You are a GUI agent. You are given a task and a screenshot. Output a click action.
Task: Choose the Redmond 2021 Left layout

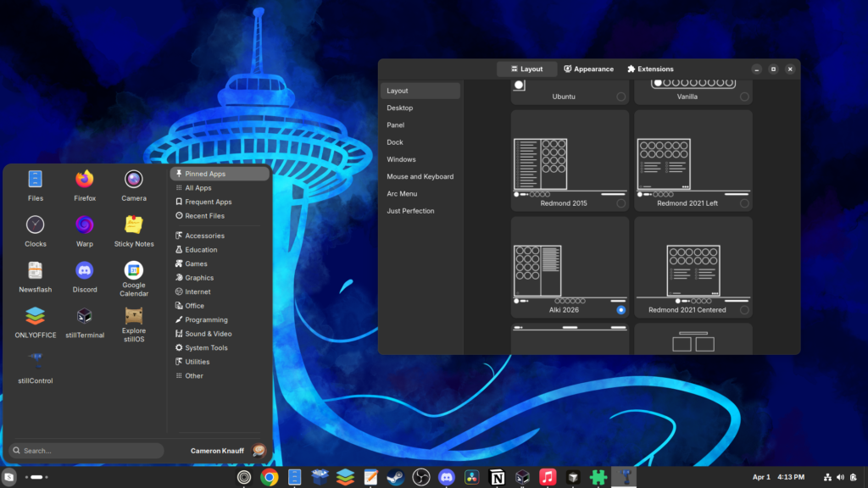[744, 203]
